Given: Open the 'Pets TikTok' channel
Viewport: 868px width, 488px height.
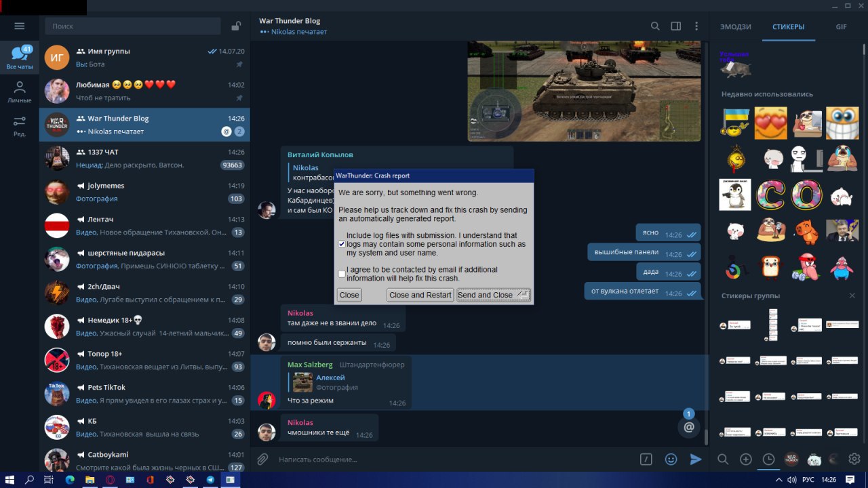Looking at the screenshot, I should pyautogui.click(x=144, y=393).
